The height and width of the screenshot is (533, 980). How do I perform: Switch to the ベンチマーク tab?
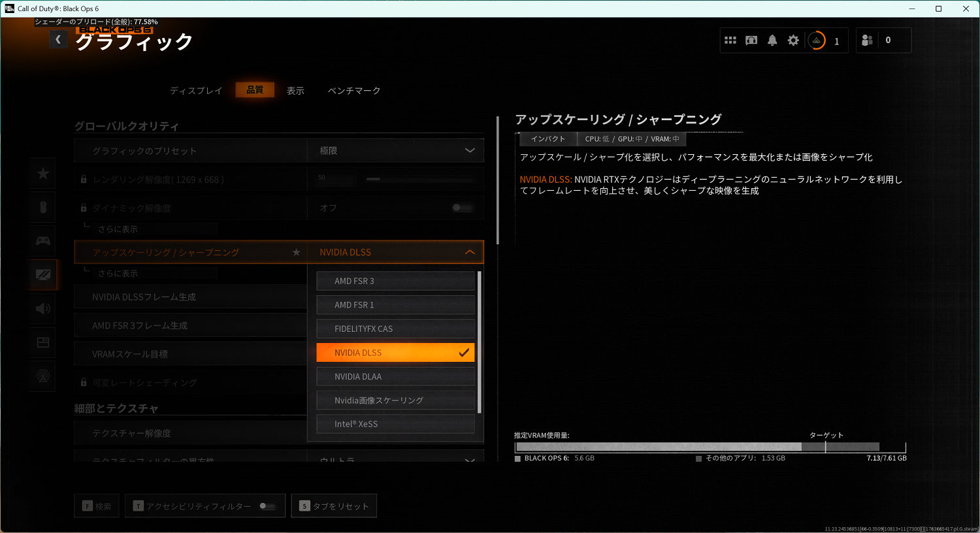point(354,91)
